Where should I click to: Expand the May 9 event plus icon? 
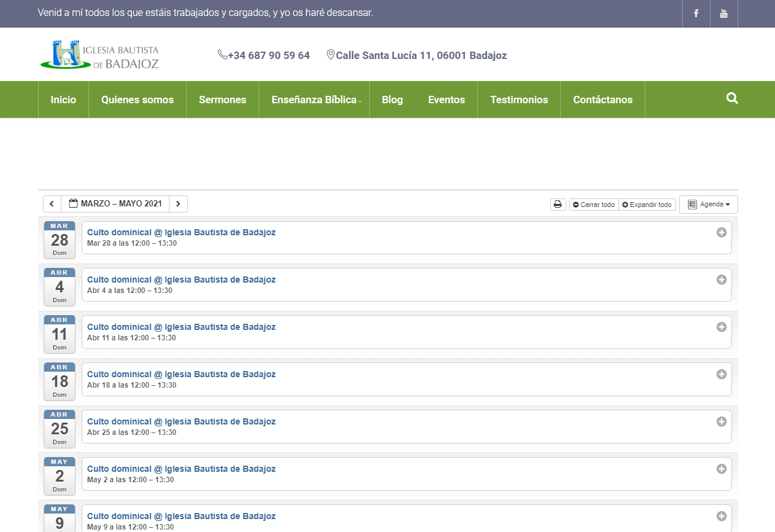721,516
